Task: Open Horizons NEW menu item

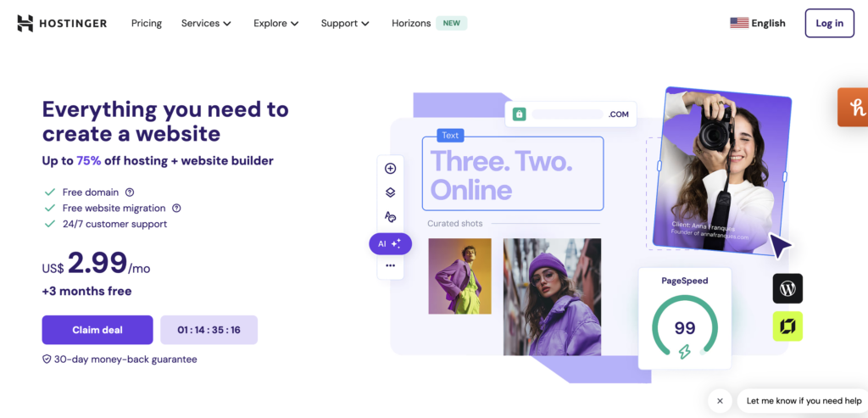Action: click(x=429, y=23)
